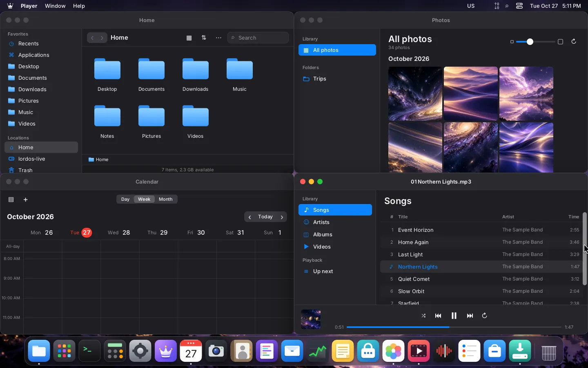Add a new calendar event
588x368 pixels.
[25, 200]
